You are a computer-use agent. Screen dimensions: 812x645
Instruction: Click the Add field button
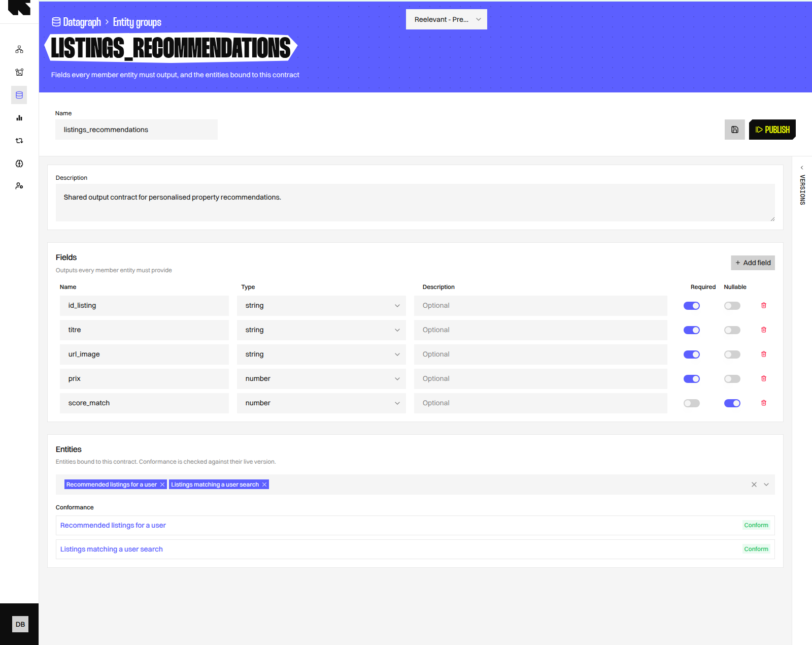click(753, 263)
